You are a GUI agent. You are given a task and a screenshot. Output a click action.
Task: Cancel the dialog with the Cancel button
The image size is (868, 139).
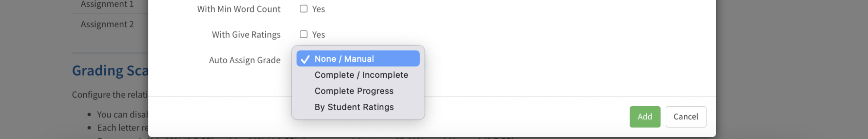coord(686,117)
